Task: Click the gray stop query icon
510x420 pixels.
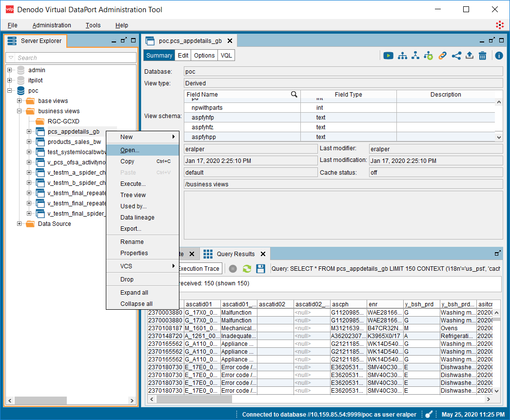Action: tap(233, 269)
